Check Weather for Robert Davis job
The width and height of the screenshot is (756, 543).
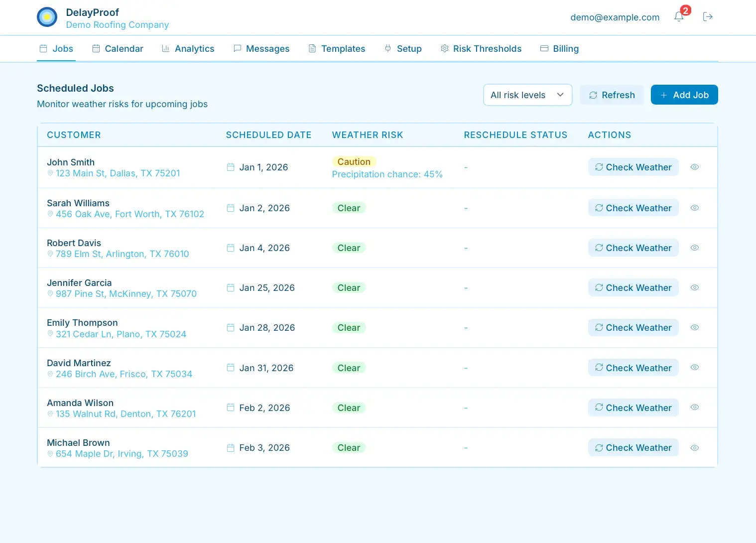(x=633, y=248)
